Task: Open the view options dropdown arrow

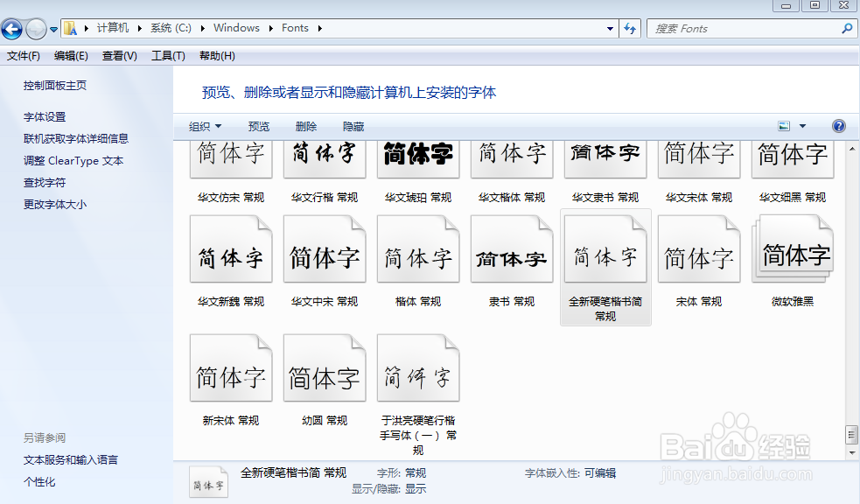Action: (801, 125)
